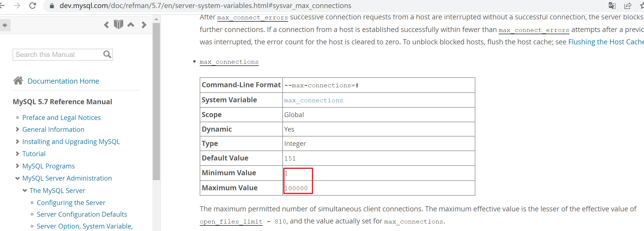Click the Documentation Home house icon
The image size is (644, 231).
pyautogui.click(x=18, y=81)
